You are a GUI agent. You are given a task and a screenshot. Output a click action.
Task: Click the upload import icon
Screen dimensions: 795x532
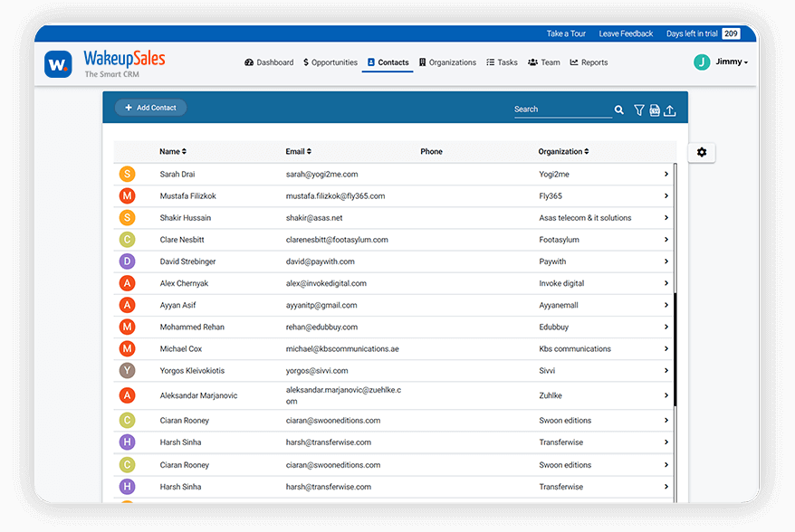[670, 110]
